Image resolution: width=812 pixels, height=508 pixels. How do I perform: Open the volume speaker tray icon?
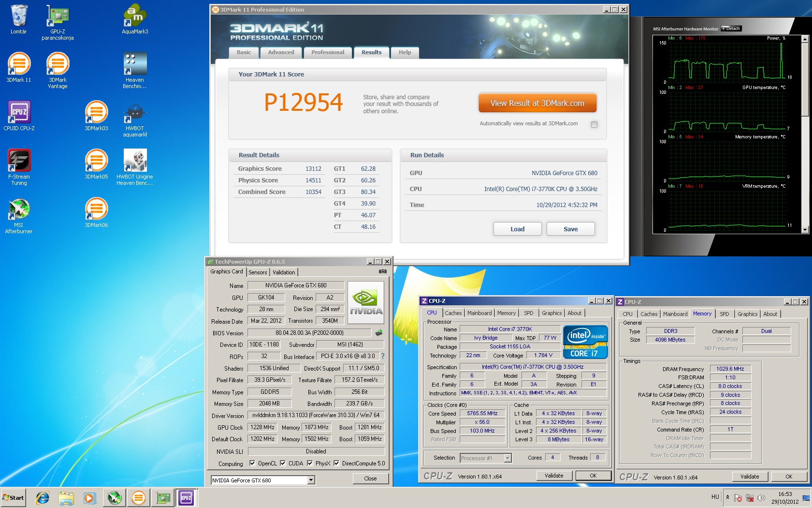click(761, 497)
